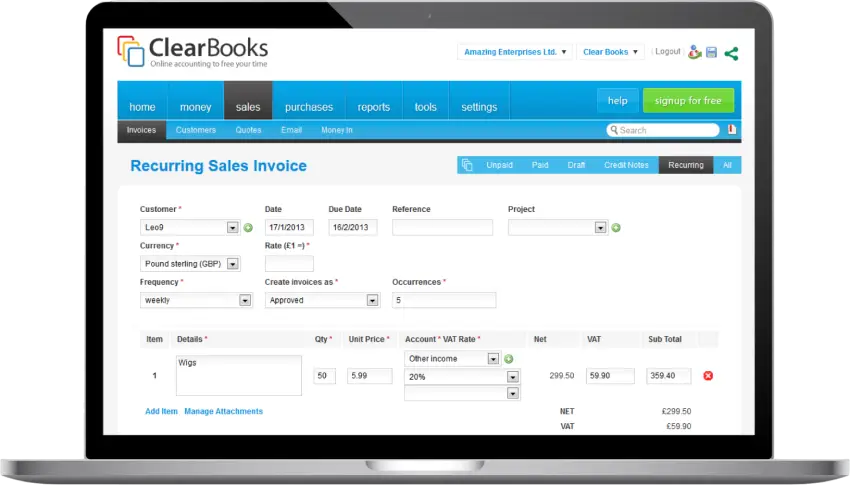Open the empty dropdown below 20%
This screenshot has height=485, width=850.
coord(462,393)
